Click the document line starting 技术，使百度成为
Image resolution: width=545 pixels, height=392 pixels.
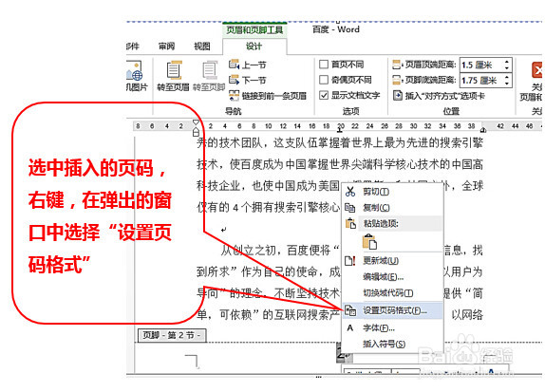click(x=340, y=164)
